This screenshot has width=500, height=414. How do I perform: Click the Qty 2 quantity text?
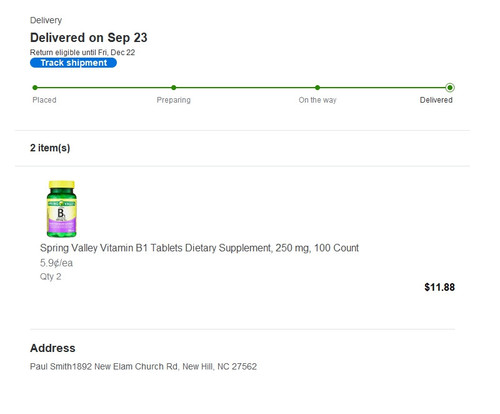(x=51, y=277)
